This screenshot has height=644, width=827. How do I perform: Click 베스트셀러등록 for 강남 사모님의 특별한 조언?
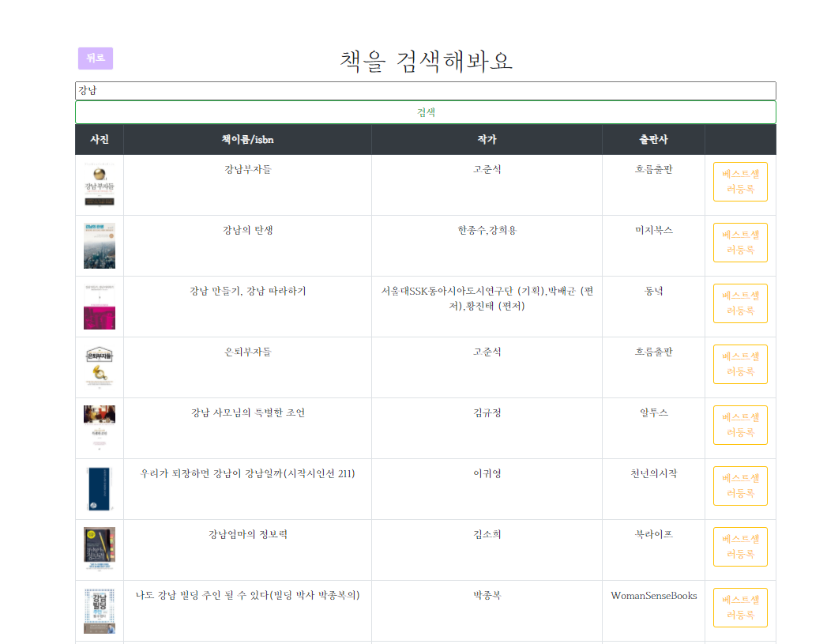pos(740,425)
